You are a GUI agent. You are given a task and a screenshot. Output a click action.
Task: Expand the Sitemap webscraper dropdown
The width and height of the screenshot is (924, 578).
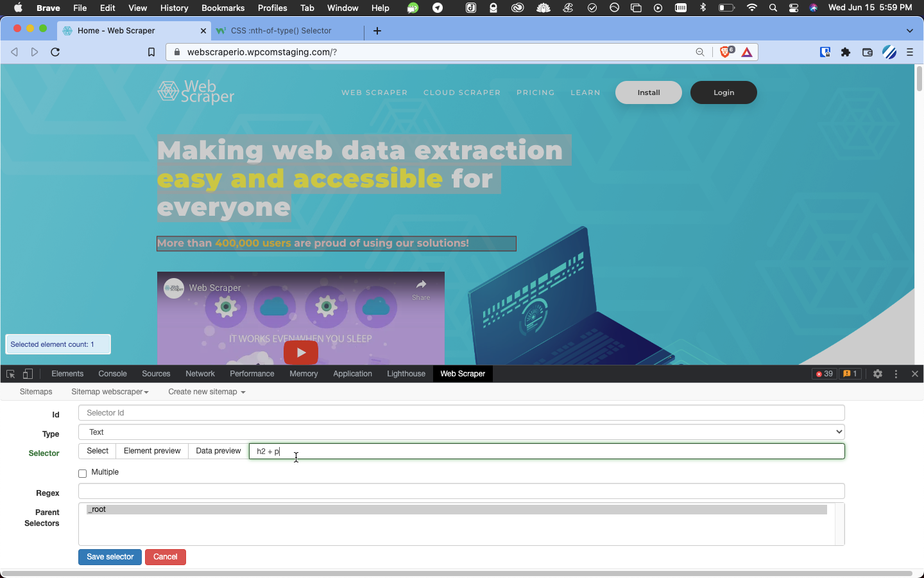tap(110, 392)
